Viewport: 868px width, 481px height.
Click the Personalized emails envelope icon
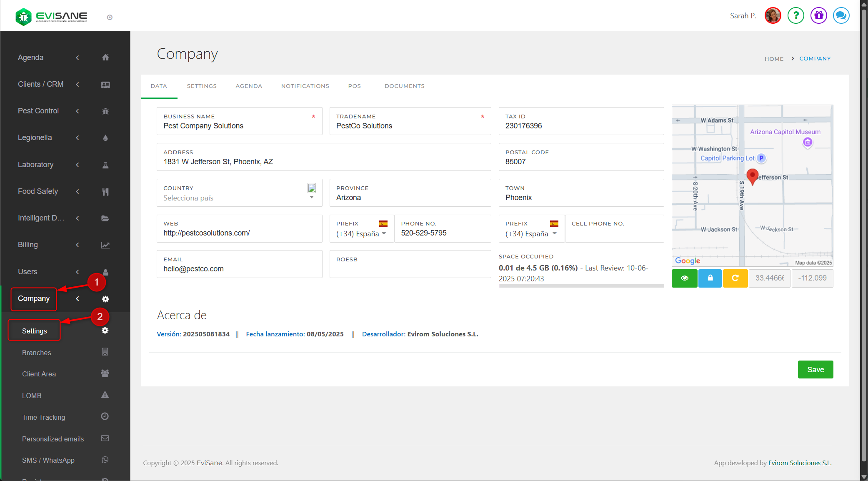pyautogui.click(x=105, y=438)
